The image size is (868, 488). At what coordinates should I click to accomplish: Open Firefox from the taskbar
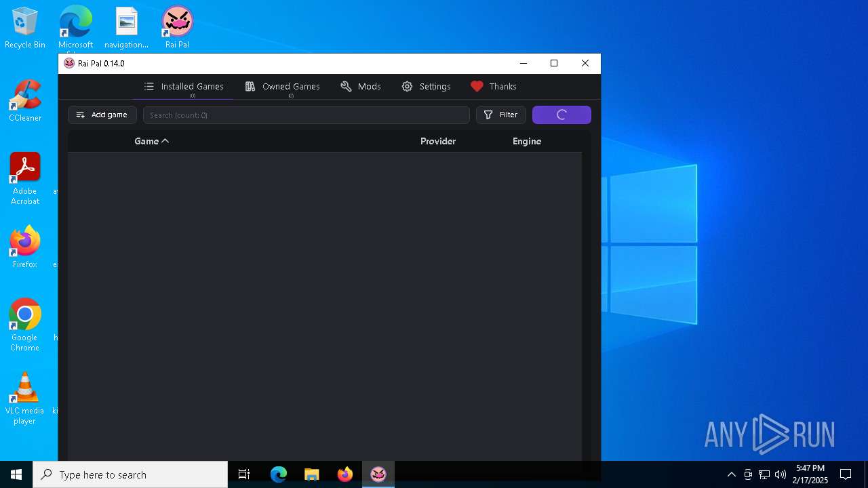point(345,474)
